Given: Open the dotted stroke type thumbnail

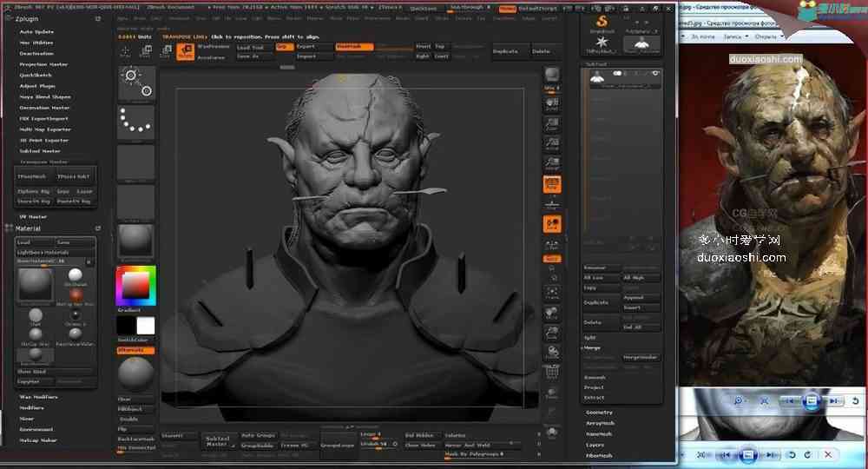Looking at the screenshot, I should click(136, 123).
